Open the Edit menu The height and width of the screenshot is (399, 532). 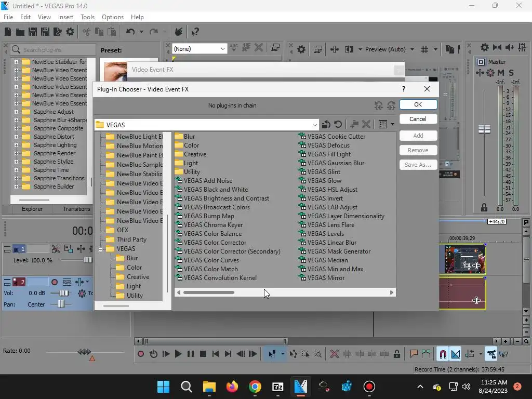tap(25, 17)
